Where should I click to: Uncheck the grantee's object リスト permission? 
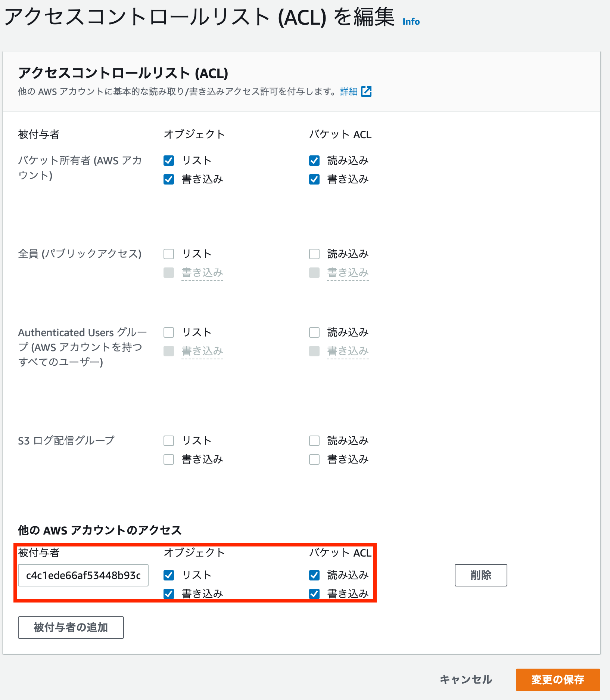click(168, 575)
